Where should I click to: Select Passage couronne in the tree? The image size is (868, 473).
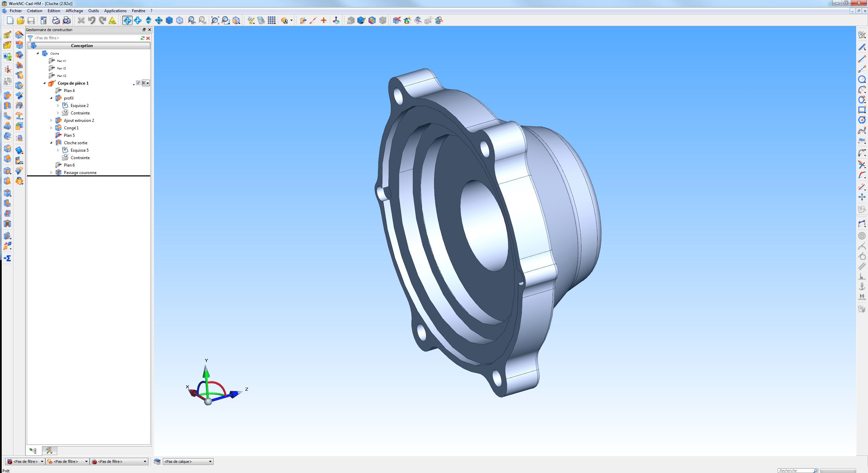pyautogui.click(x=80, y=173)
